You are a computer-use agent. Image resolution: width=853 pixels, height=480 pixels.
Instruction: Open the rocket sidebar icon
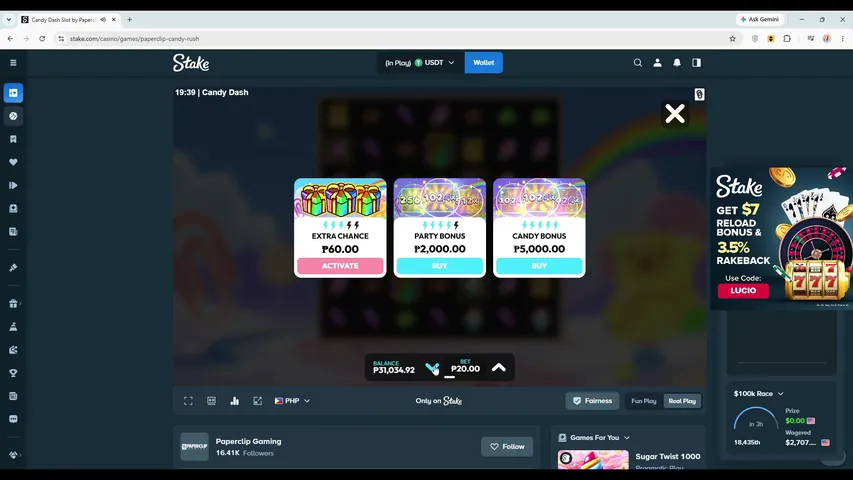point(13,267)
